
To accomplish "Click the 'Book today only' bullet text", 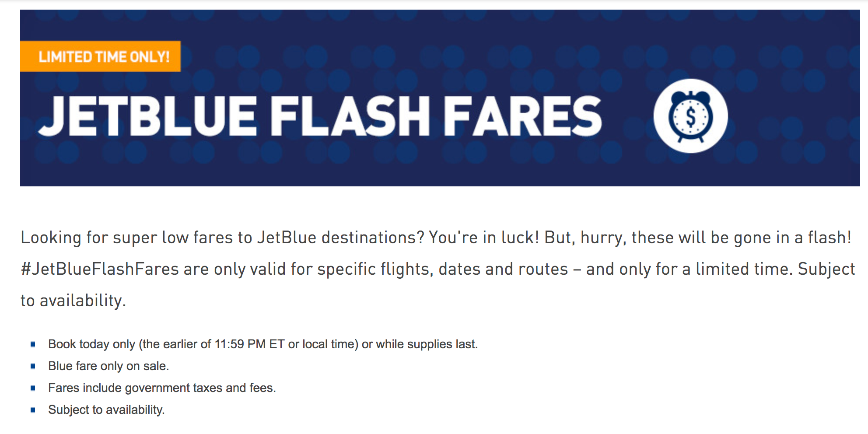I will pyautogui.click(x=92, y=344).
